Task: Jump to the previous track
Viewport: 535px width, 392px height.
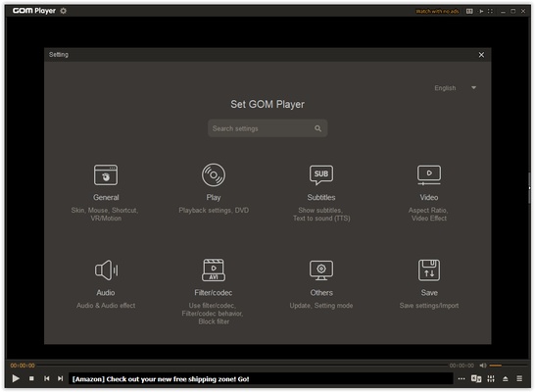Action: click(x=46, y=378)
